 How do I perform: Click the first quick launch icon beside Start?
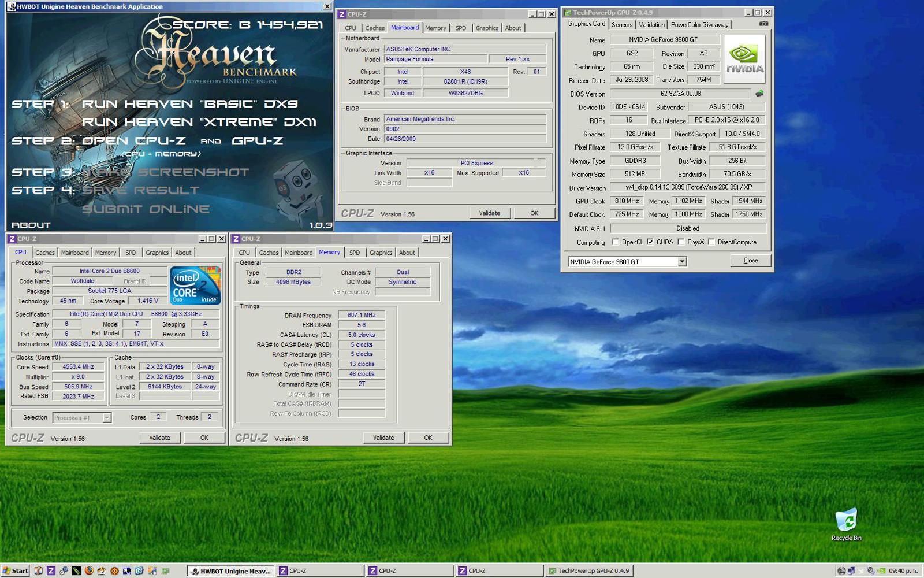point(38,570)
